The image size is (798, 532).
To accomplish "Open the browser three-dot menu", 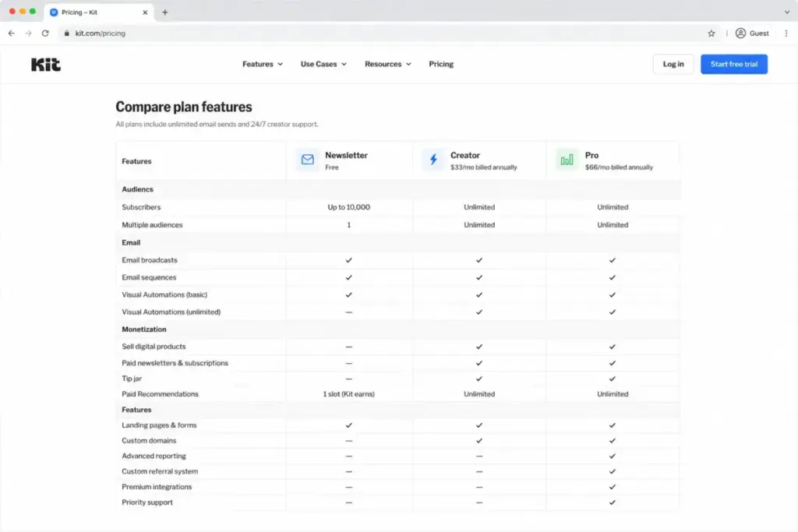I will coord(786,33).
